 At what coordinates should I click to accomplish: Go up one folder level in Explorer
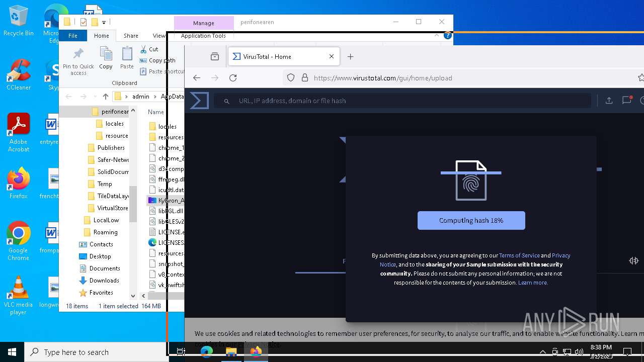pyautogui.click(x=105, y=97)
